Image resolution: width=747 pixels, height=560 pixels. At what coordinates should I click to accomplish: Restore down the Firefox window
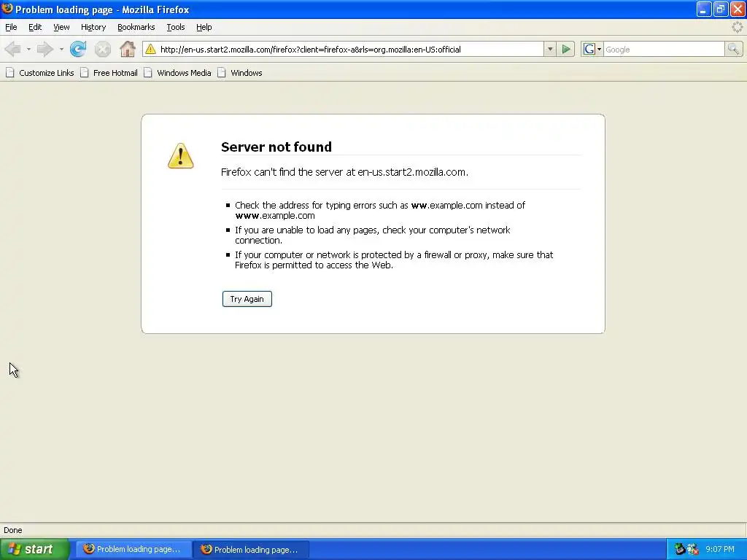pos(720,9)
